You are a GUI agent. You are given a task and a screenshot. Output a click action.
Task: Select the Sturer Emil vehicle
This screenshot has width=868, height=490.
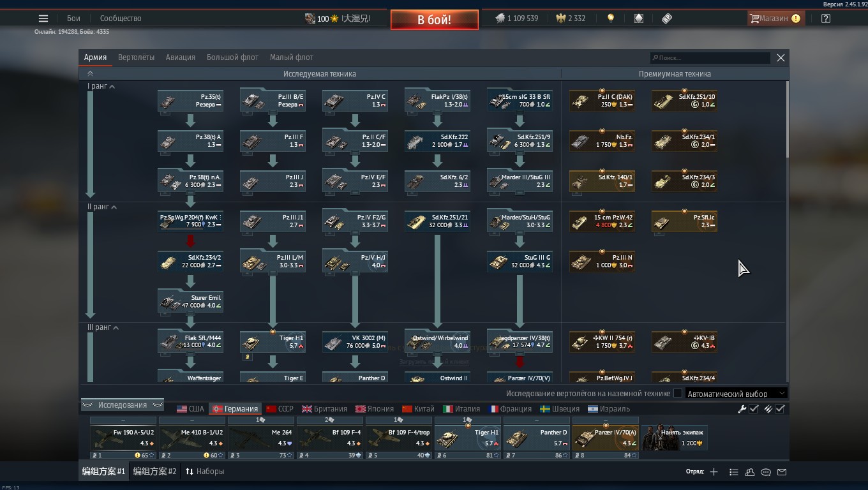coord(190,302)
